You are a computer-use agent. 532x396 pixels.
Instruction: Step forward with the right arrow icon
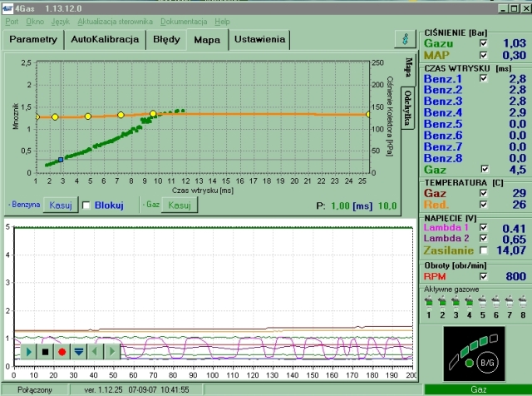(x=111, y=352)
